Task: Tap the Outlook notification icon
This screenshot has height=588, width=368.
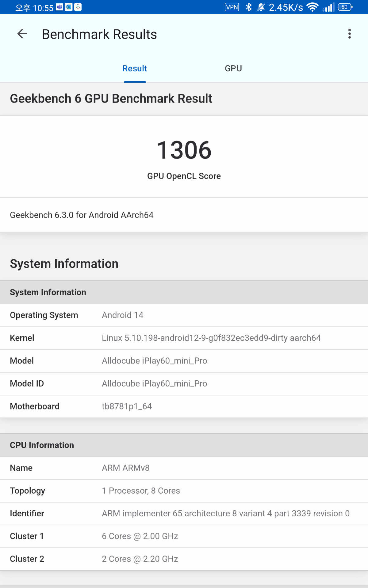Action: click(x=69, y=7)
